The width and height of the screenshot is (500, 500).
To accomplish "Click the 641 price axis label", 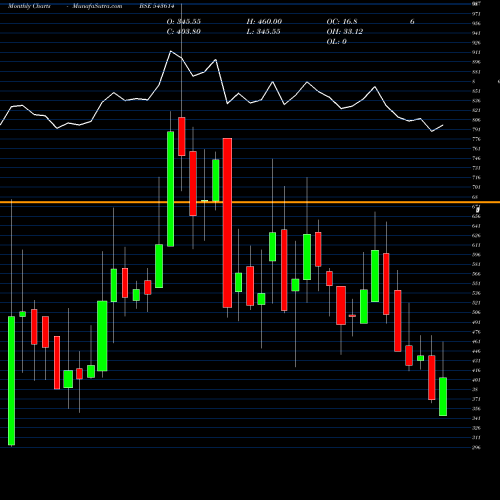I will click(476, 226).
